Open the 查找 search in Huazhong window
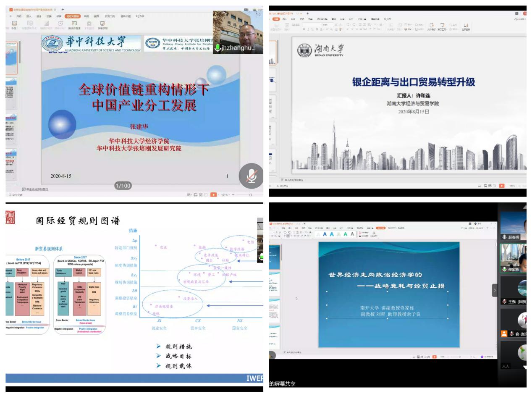This screenshot has width=532, height=399. [x=140, y=16]
